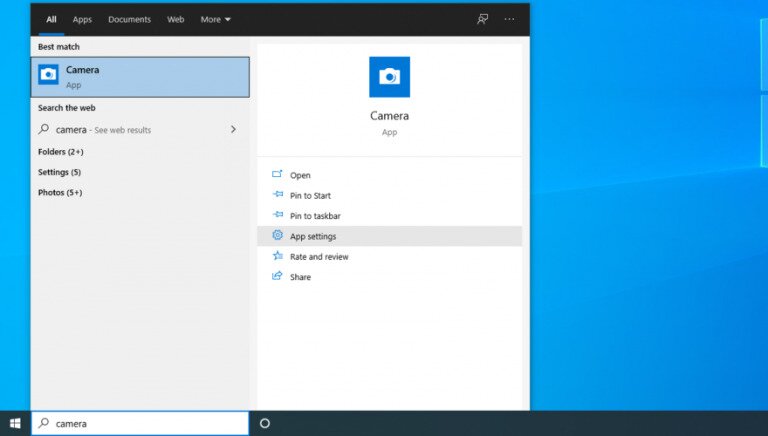This screenshot has width=768, height=436.
Task: Expand the camera web results arrow
Action: pyautogui.click(x=233, y=129)
